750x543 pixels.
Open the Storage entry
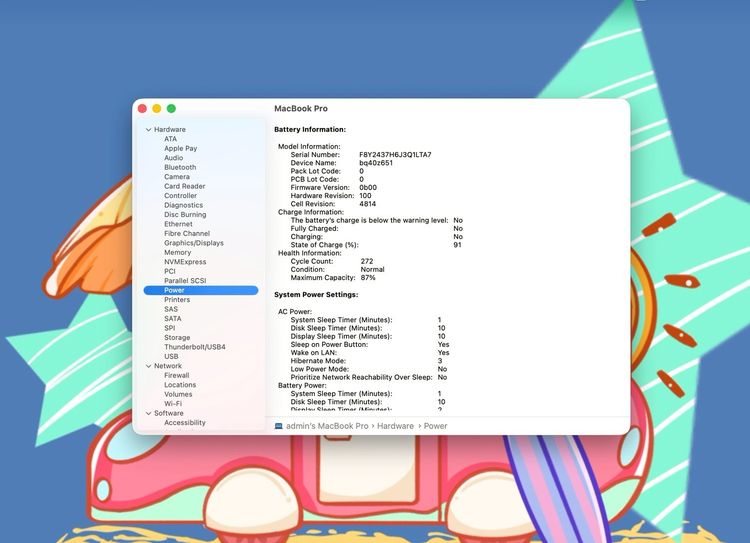[x=177, y=338]
